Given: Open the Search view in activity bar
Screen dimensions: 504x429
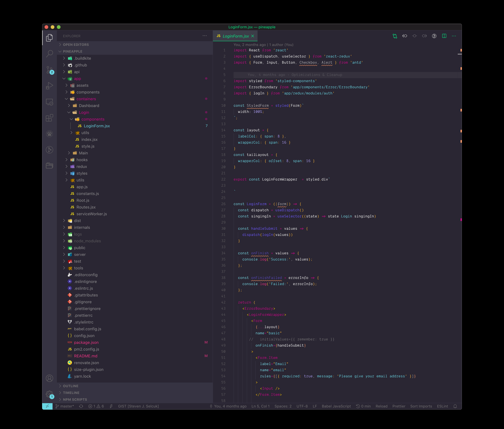Looking at the screenshot, I should (x=50, y=54).
